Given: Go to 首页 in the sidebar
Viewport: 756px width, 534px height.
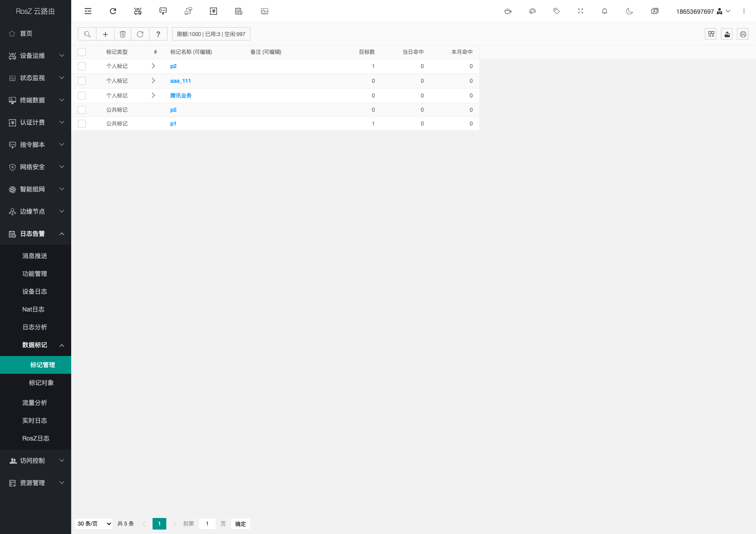Looking at the screenshot, I should tap(26, 33).
